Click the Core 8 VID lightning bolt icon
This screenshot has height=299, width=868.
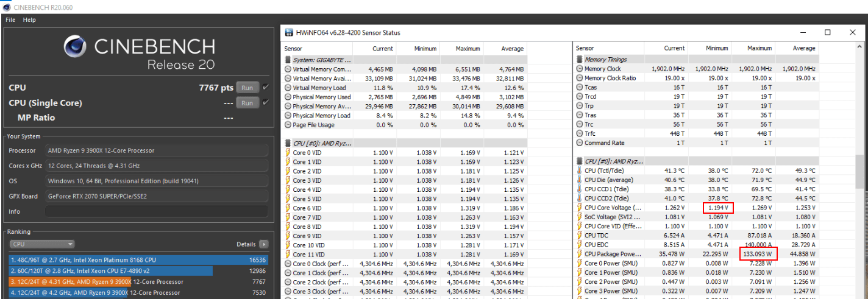coord(288,227)
